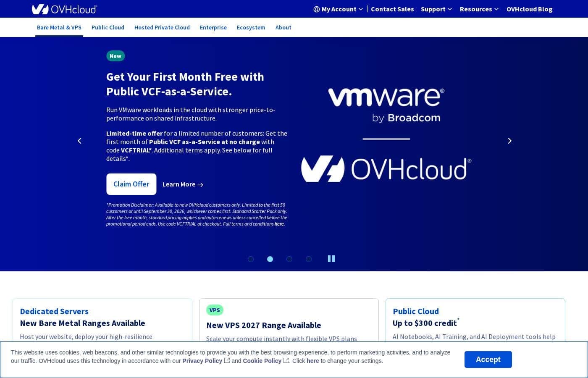
Task: Open Contact Sales link
Action: [x=392, y=9]
